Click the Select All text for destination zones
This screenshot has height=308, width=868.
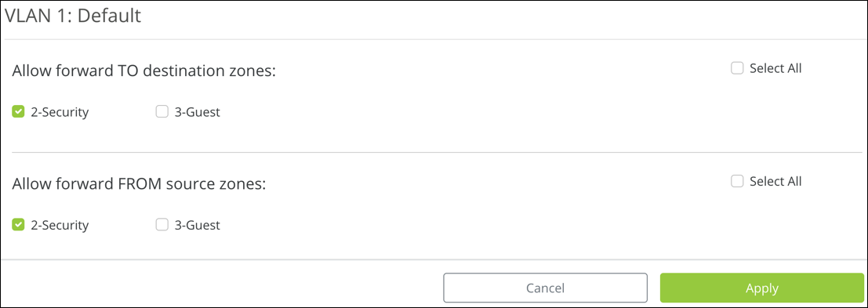tap(775, 68)
